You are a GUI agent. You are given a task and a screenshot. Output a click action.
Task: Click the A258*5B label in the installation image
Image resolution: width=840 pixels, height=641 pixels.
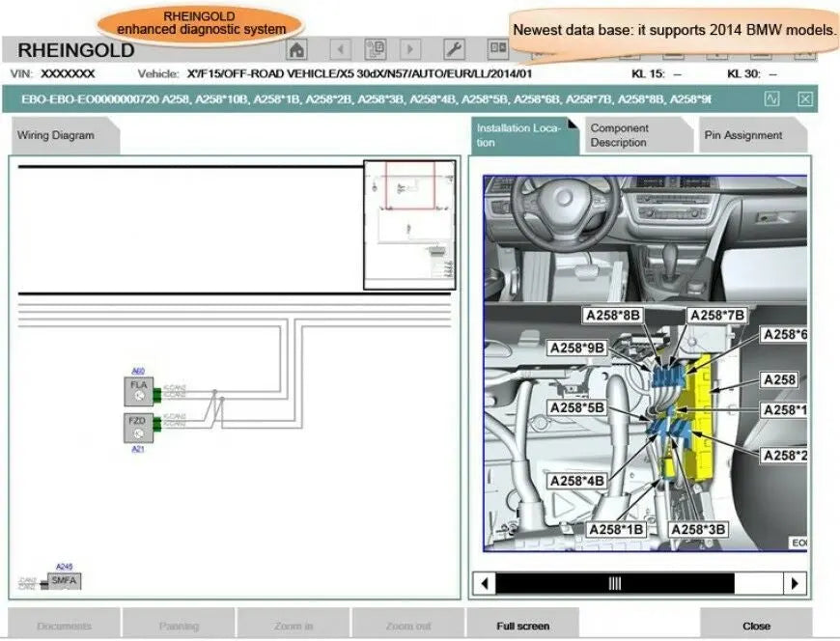(578, 407)
